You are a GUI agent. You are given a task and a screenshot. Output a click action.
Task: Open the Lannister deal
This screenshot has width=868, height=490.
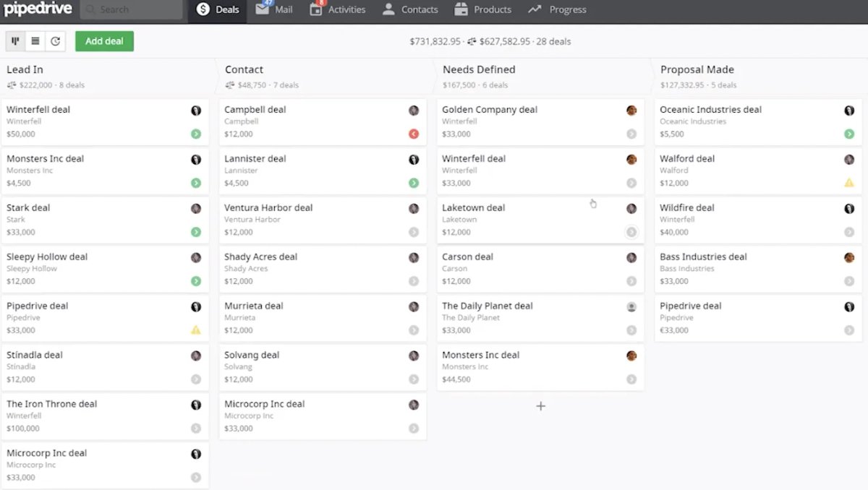click(323, 171)
